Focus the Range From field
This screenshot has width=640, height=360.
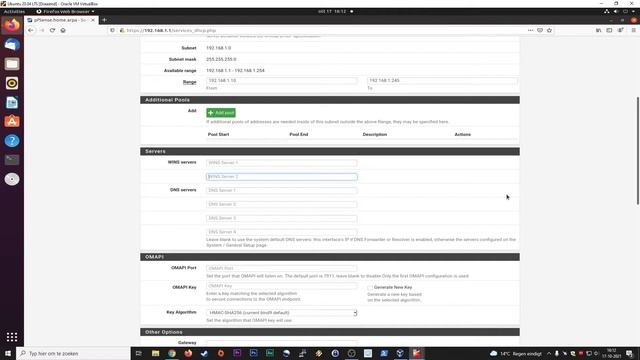coord(282,81)
